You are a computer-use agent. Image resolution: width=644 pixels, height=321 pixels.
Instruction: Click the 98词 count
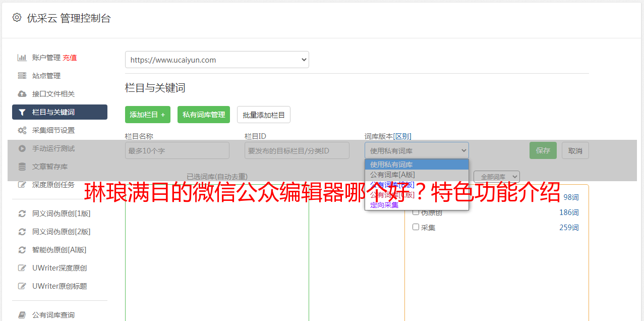coord(571,197)
